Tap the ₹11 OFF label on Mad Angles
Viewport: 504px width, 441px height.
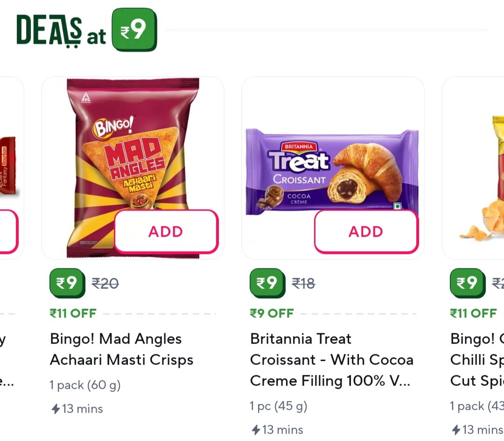point(73,314)
